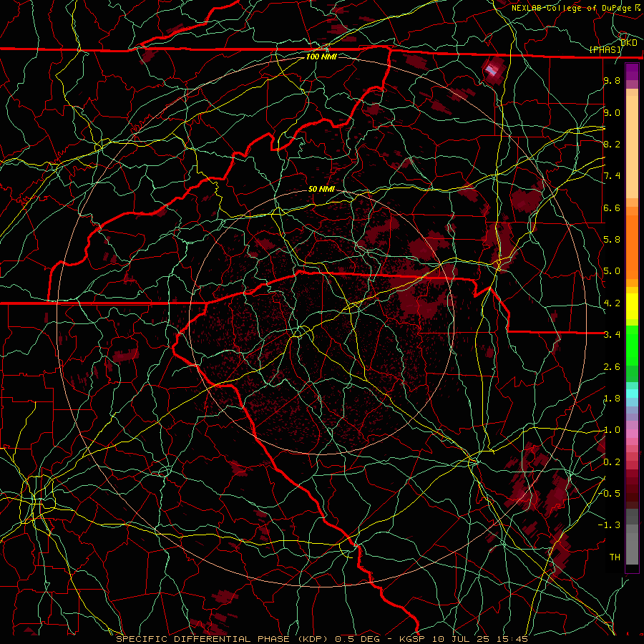Click the 5.0 value on the scale
644x644 pixels.
tap(612, 271)
